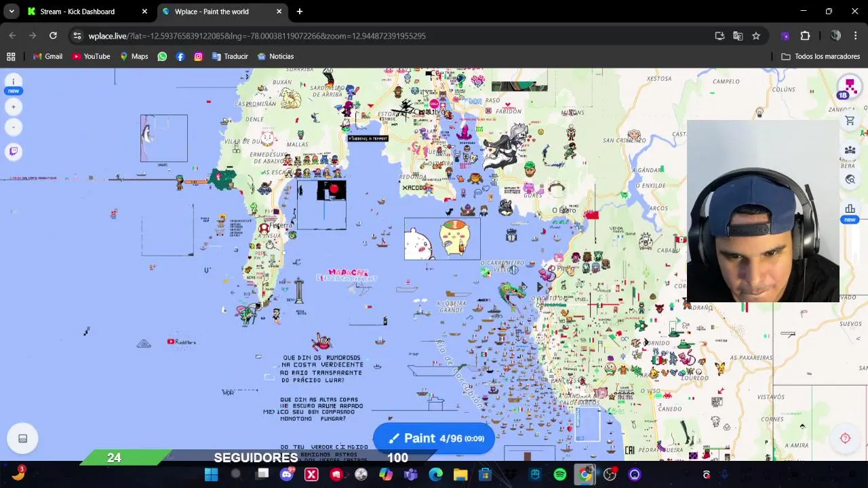Open the Noticias bookmark
This screenshot has width=868, height=488.
pos(275,56)
